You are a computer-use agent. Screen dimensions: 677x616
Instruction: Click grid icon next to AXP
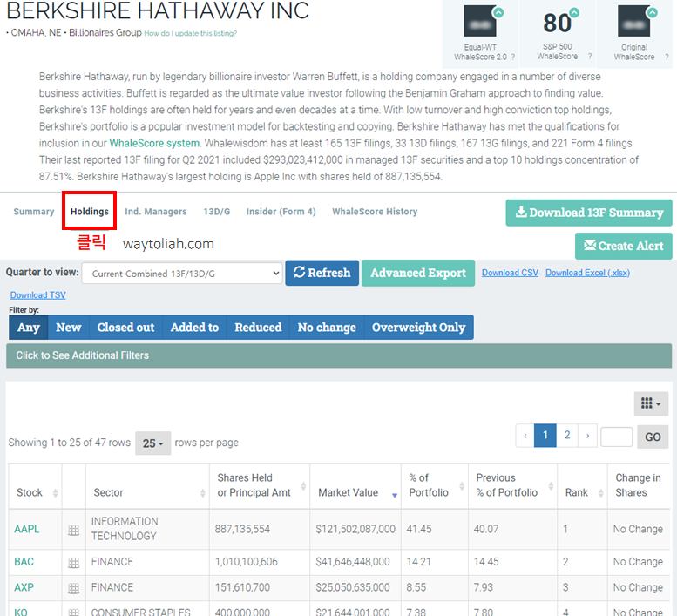[74, 588]
